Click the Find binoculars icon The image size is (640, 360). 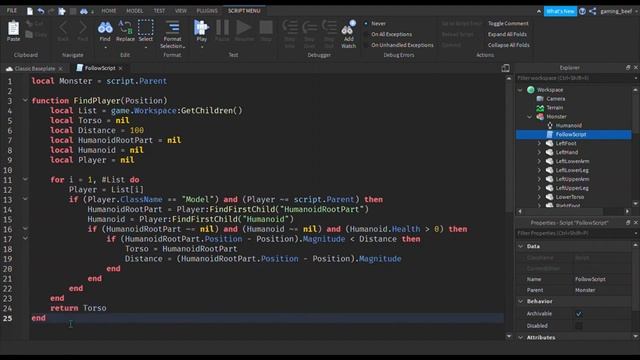[x=105, y=28]
